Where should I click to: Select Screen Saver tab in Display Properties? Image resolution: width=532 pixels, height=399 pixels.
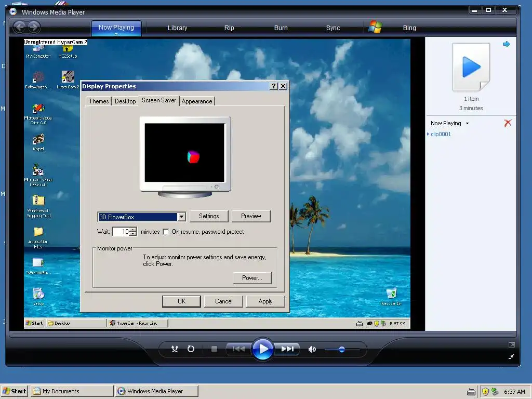[159, 100]
